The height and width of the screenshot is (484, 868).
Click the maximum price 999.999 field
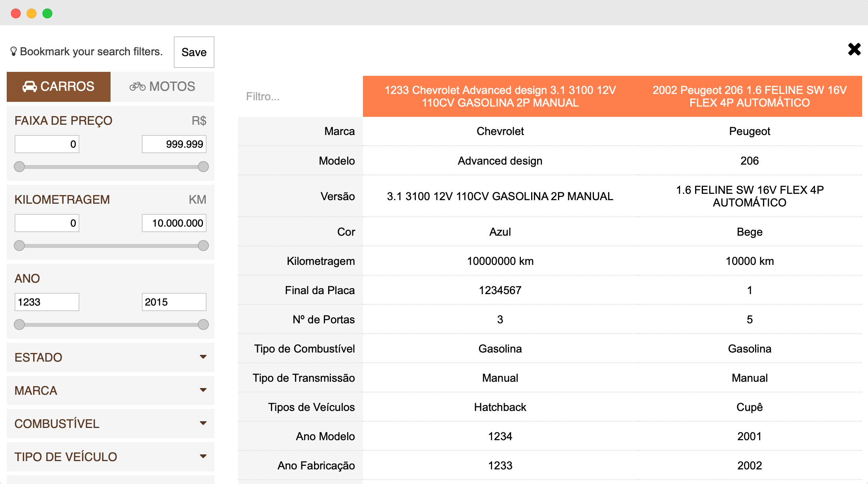(174, 144)
